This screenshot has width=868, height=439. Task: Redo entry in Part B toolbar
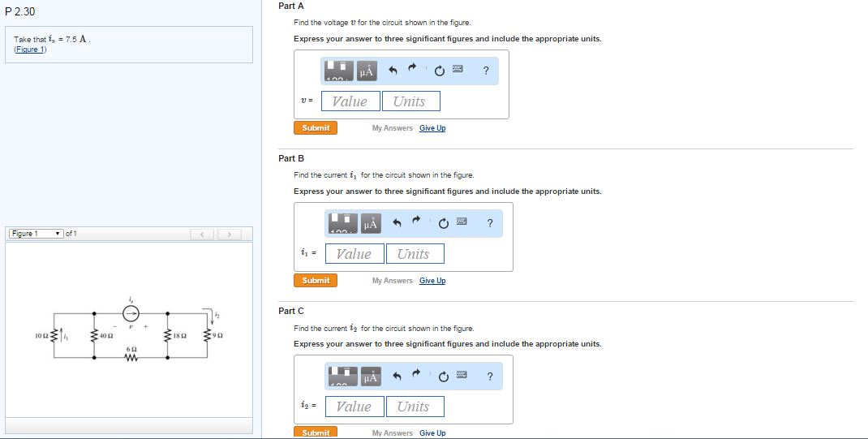(416, 222)
